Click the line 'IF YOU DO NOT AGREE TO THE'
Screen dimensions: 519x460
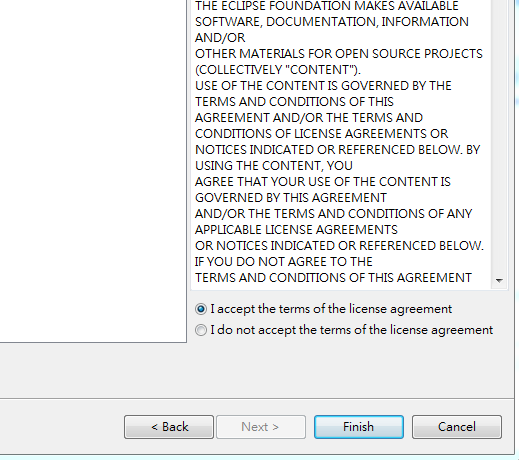coord(283,262)
